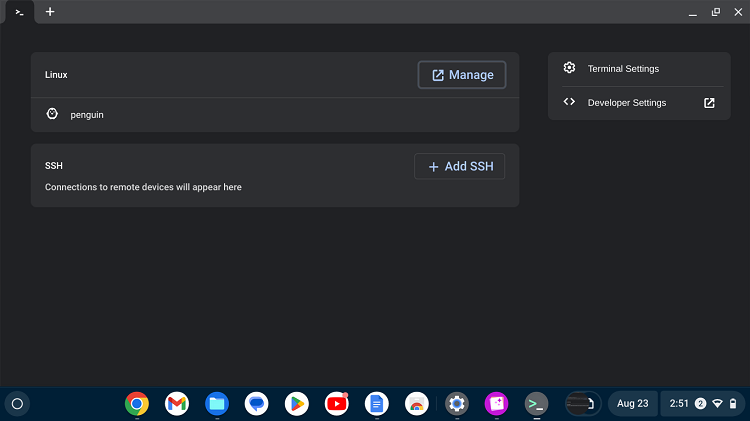This screenshot has width=750, height=421.
Task: Open Terminal Settings
Action: pos(622,69)
